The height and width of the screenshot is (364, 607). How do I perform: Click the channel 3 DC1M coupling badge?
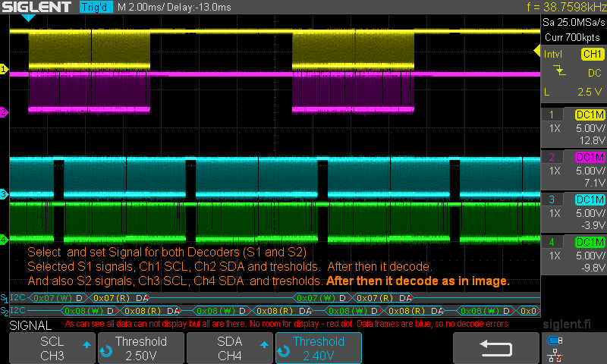[590, 200]
